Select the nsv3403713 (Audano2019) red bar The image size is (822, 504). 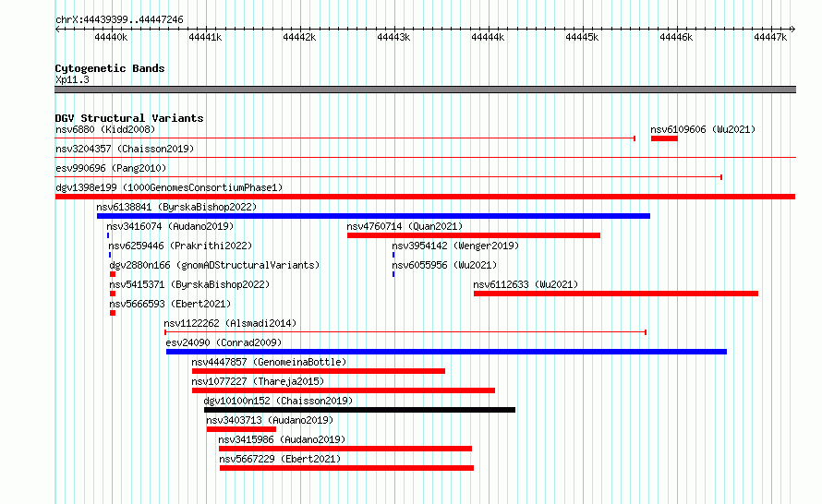241,429
